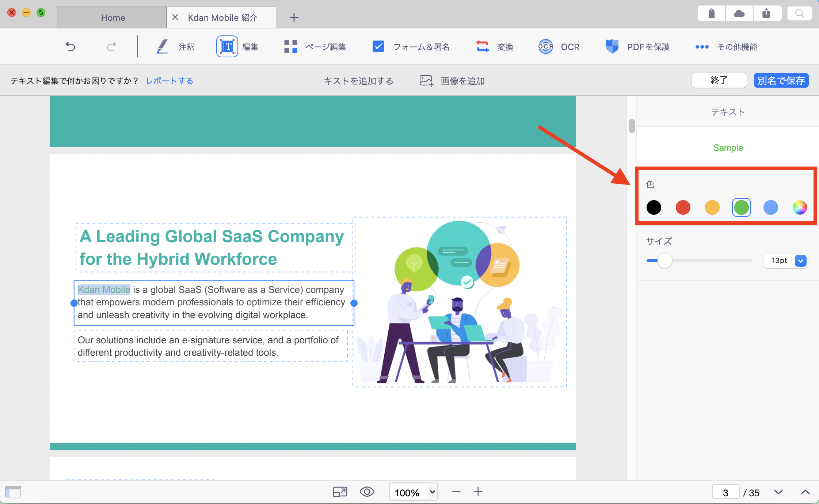Go to previous page chevron up
The height and width of the screenshot is (504, 819).
(x=805, y=492)
